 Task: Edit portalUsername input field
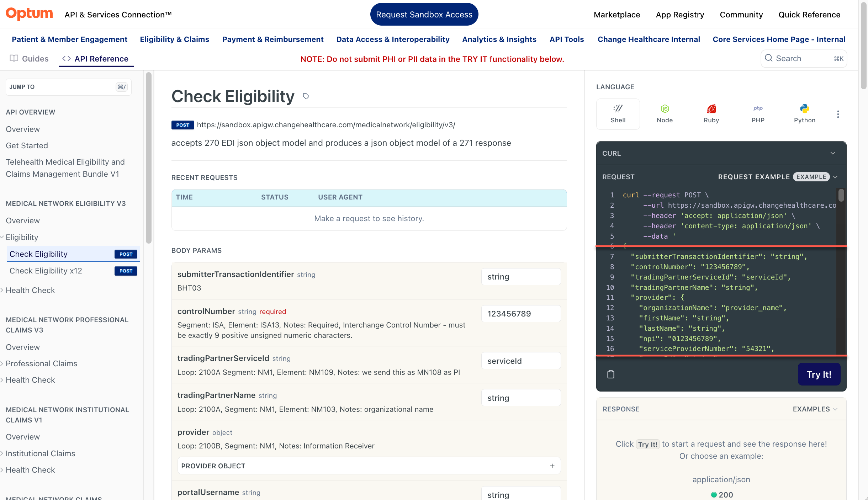(521, 494)
